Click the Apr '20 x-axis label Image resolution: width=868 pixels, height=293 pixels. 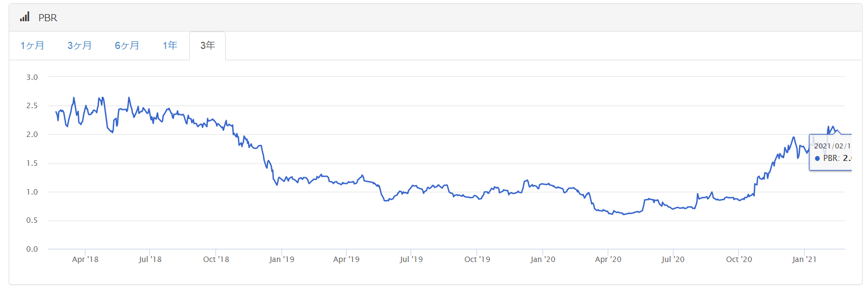pos(608,259)
